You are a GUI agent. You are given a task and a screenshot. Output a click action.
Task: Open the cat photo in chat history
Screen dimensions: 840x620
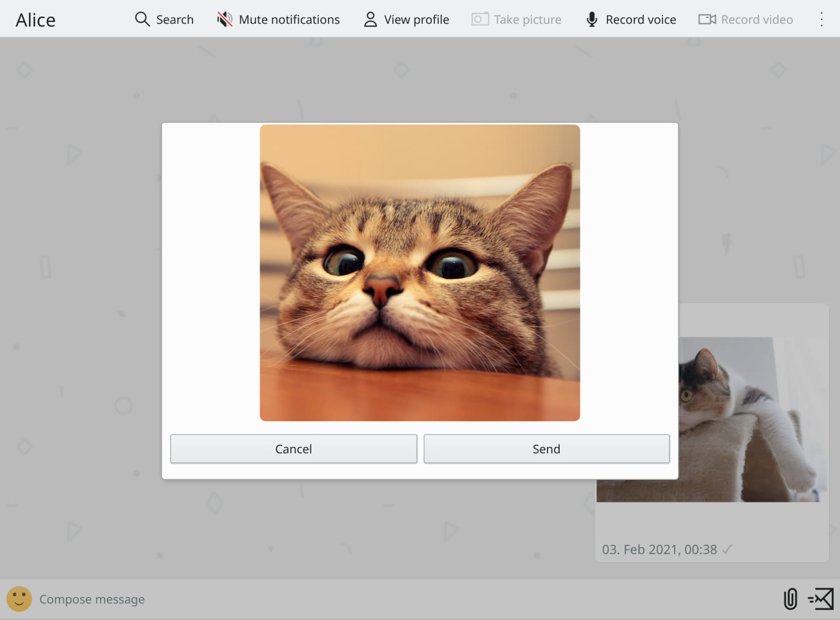pyautogui.click(x=752, y=420)
